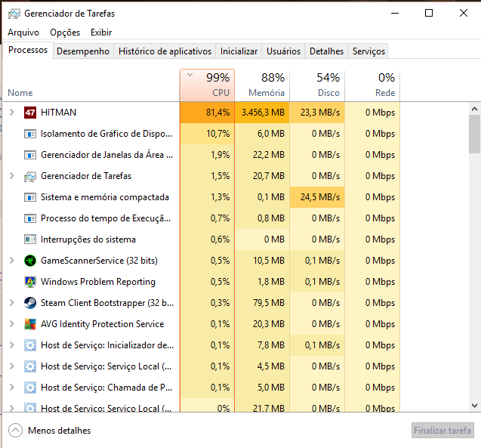Open the Opções menu
The image size is (481, 448).
click(x=65, y=32)
